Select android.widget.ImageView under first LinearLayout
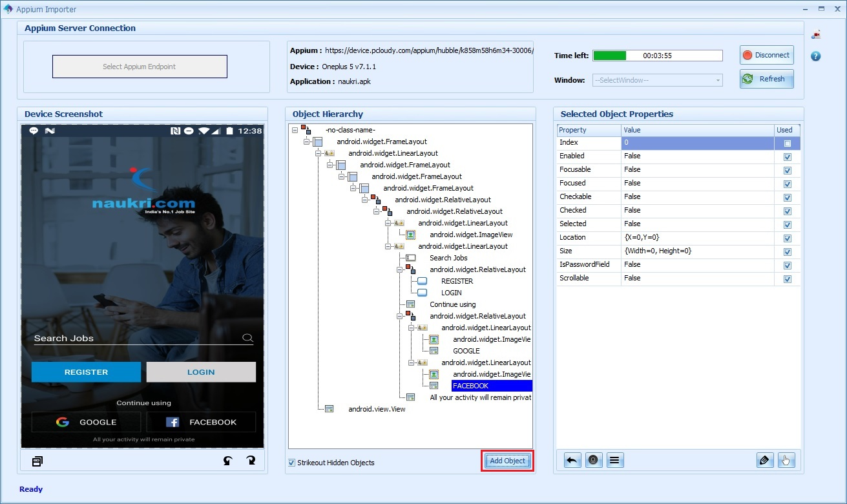The height and width of the screenshot is (504, 847). click(x=471, y=235)
